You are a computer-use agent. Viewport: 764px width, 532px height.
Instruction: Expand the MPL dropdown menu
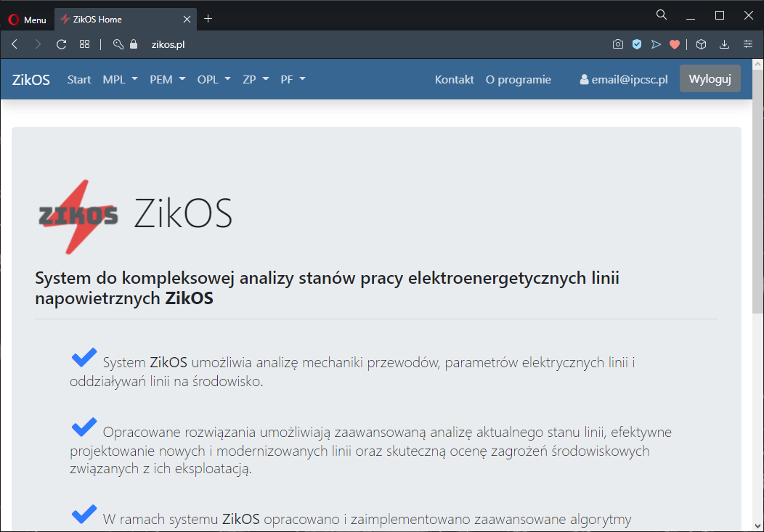click(120, 79)
